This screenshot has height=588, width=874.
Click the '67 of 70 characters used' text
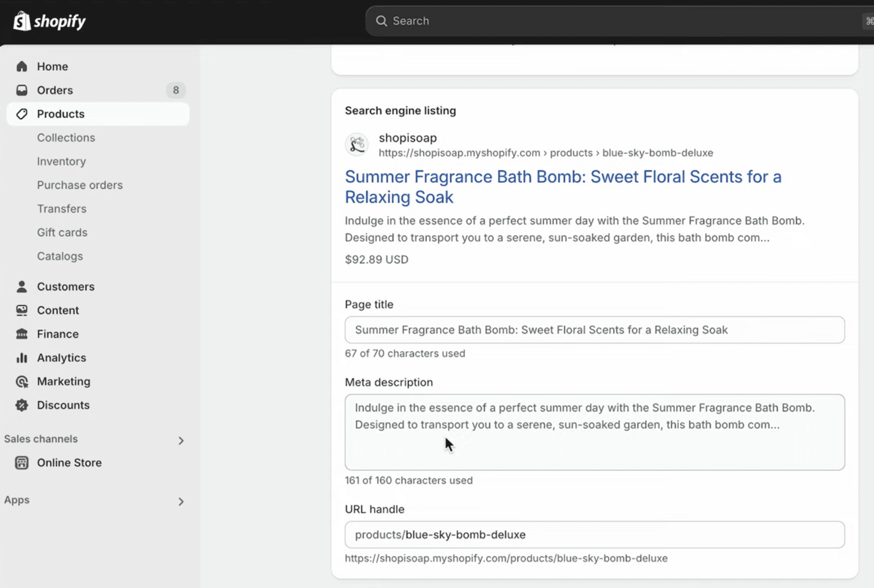[x=405, y=353]
